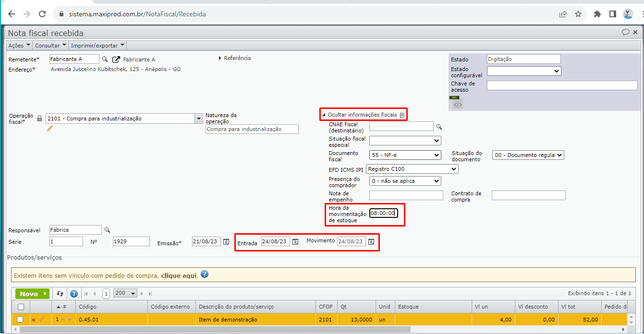
Task: Click the Chave de acesso input field
Action: (x=562, y=85)
